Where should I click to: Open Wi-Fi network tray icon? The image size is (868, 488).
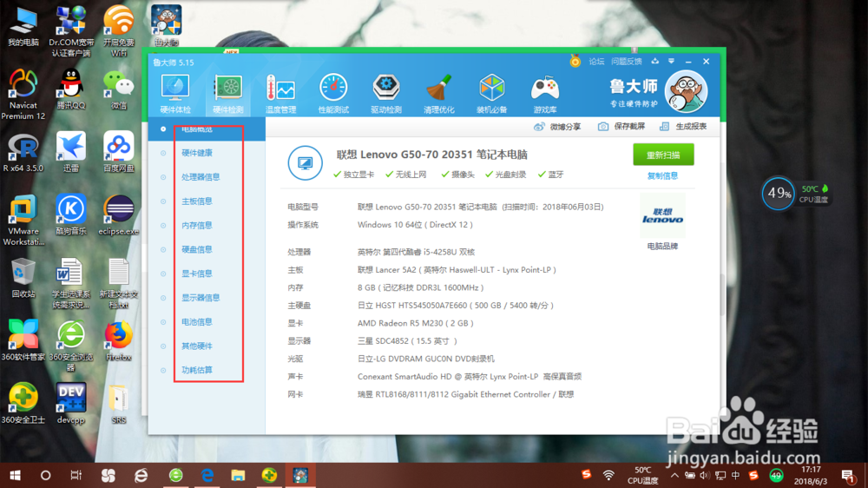point(608,475)
